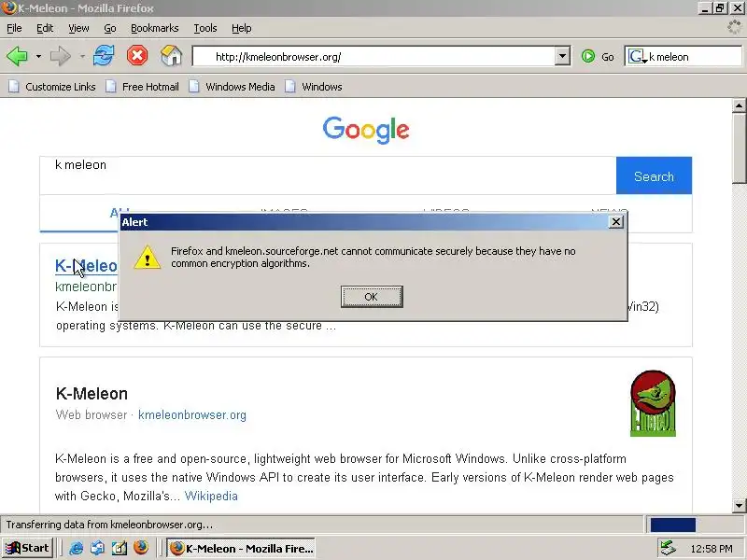Open the Free Hotmail bookmark
The width and height of the screenshot is (747, 560).
(x=143, y=87)
